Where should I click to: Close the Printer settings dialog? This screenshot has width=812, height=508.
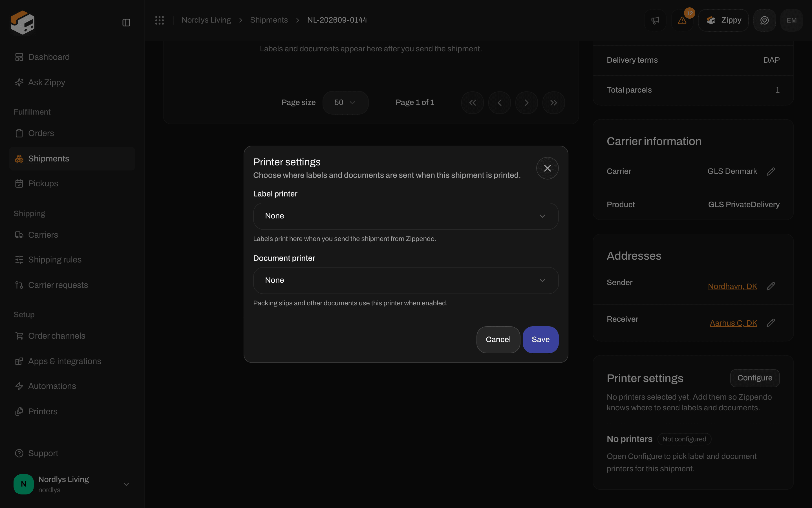(x=547, y=168)
